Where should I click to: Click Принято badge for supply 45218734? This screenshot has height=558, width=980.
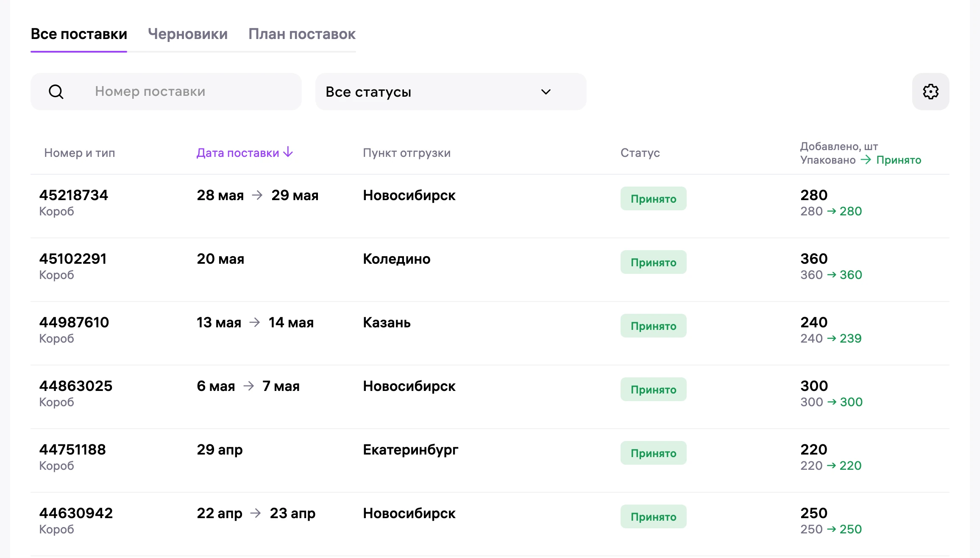[x=653, y=198]
